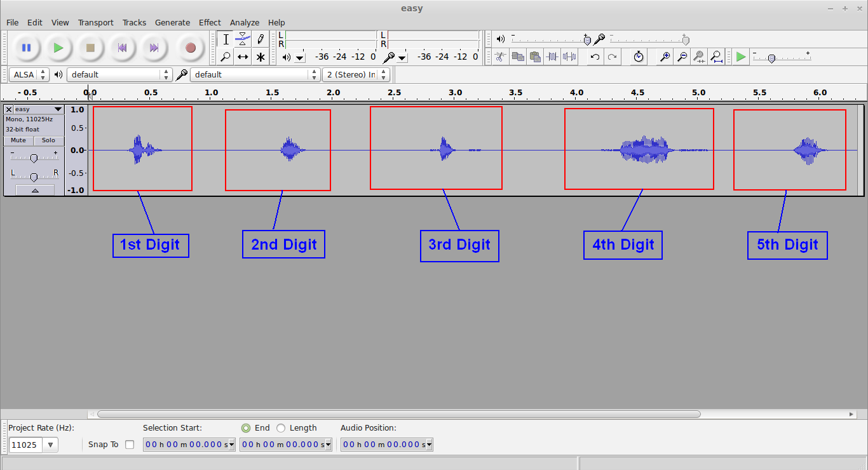Click the Fit Project in Window icon

(715, 57)
